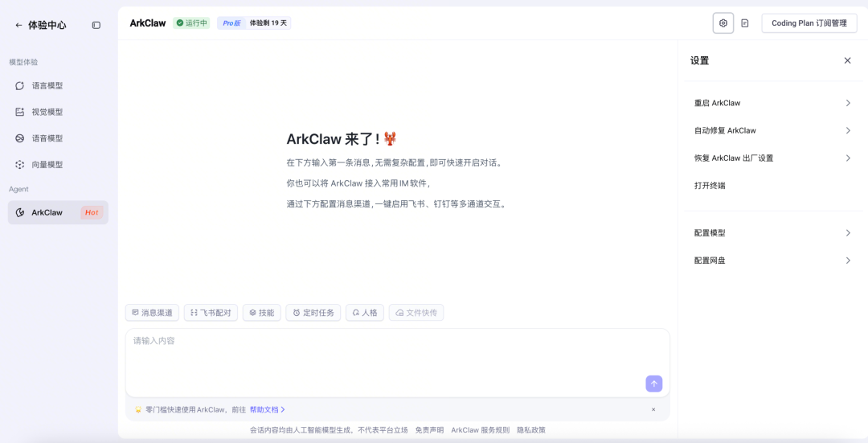This screenshot has height=443, width=868.
Task: Click the 语音模型 icon in sidebar
Action: click(20, 137)
